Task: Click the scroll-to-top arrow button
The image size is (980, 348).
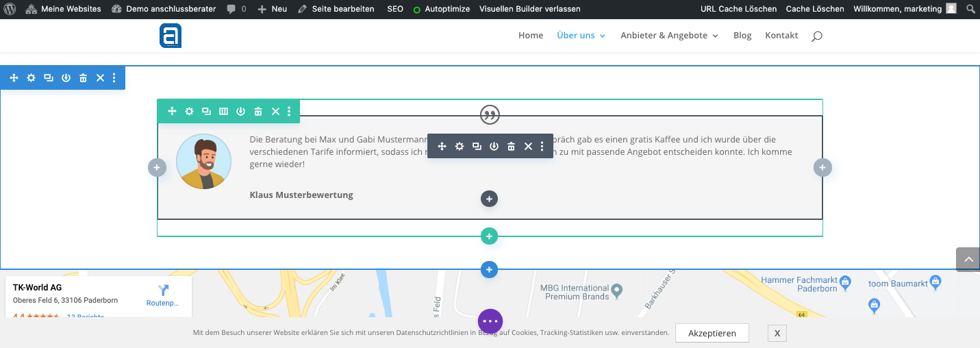Action: coord(968,260)
